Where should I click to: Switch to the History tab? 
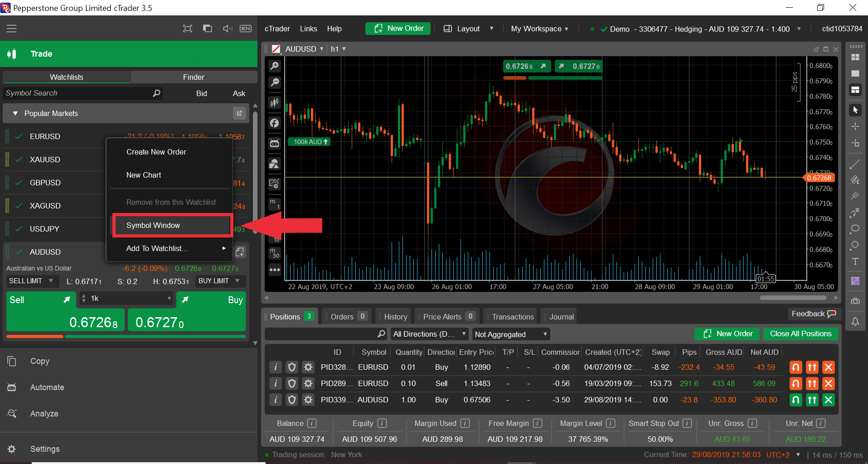pos(395,317)
